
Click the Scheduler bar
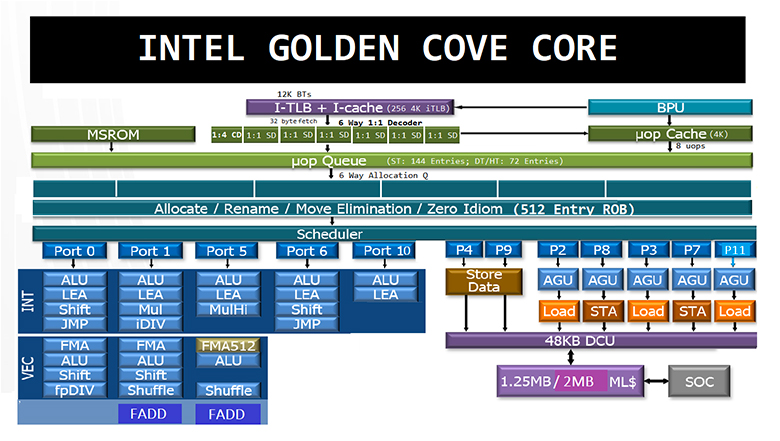[x=394, y=234]
